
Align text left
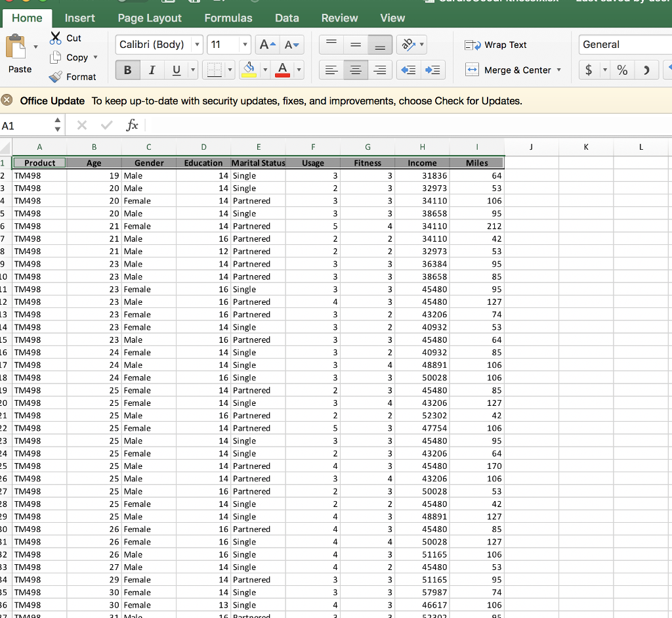[331, 70]
